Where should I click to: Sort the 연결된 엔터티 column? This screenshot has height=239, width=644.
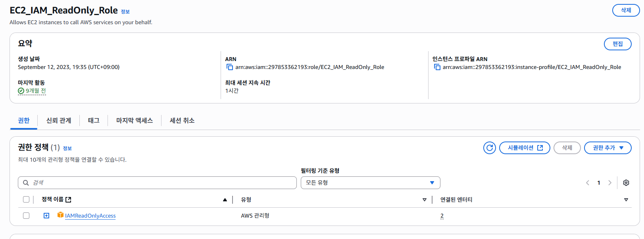626,200
